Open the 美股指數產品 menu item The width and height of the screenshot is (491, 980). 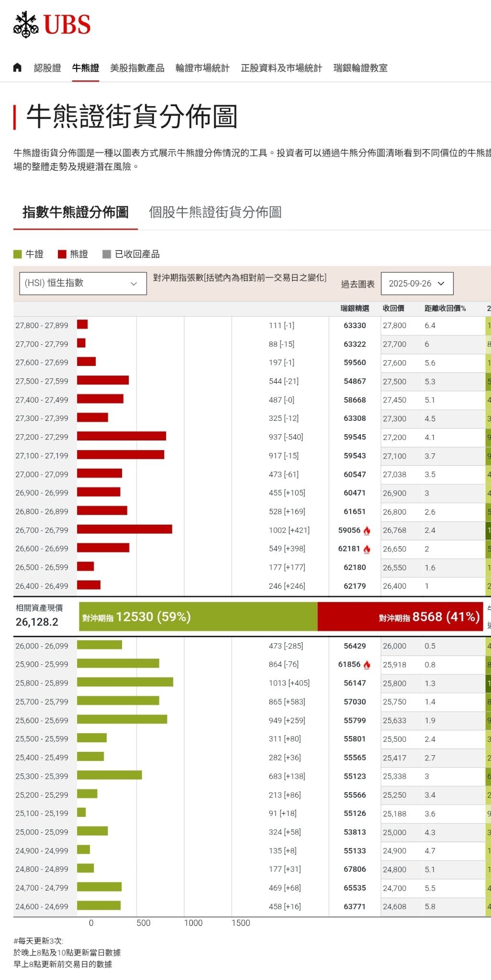coord(137,68)
